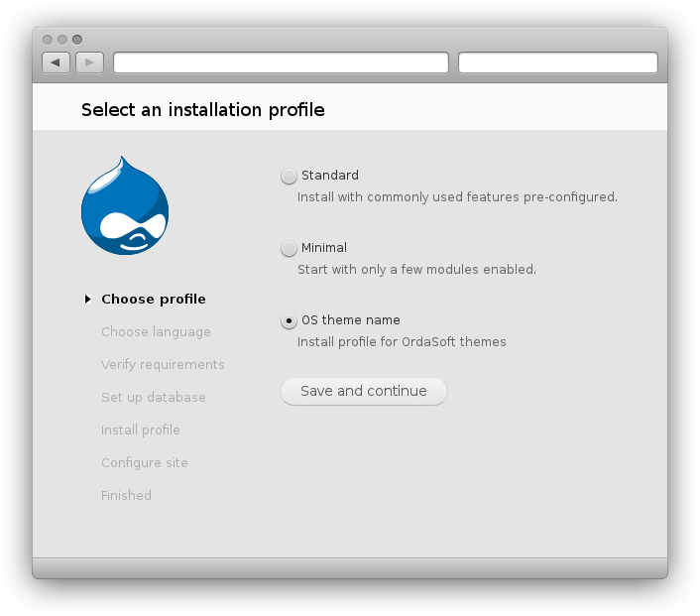This screenshot has height=616, width=700.
Task: Click the first gray window control dot
Action: [48, 40]
